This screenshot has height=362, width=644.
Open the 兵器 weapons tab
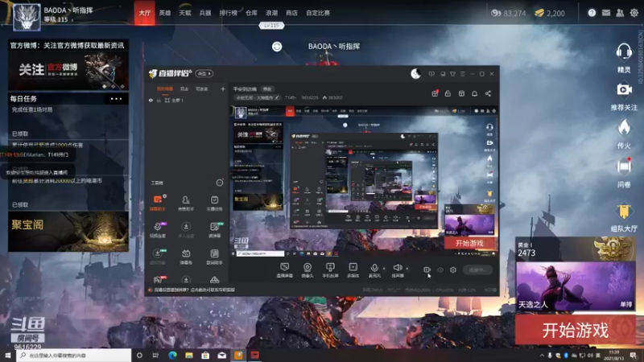205,13
